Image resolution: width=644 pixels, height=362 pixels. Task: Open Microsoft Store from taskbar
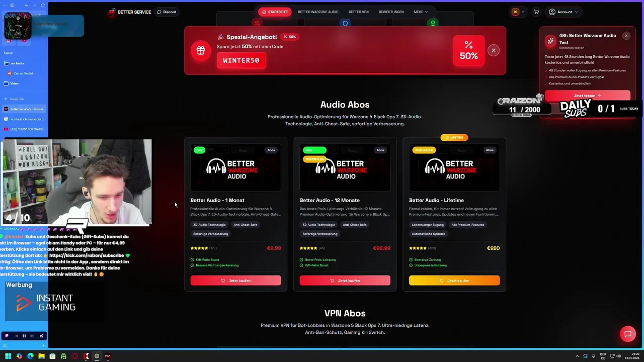[52, 356]
